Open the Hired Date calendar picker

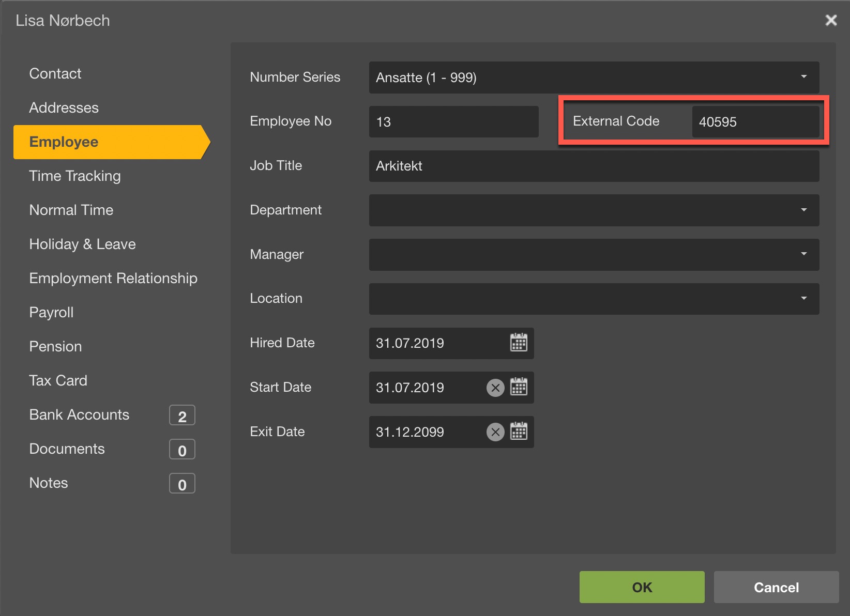click(x=519, y=343)
